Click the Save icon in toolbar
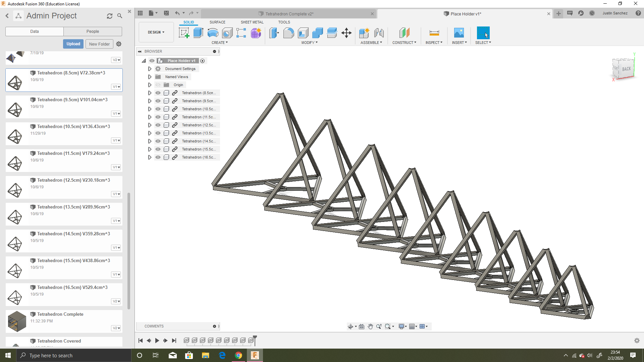Image resolution: width=644 pixels, height=362 pixels. (x=166, y=13)
